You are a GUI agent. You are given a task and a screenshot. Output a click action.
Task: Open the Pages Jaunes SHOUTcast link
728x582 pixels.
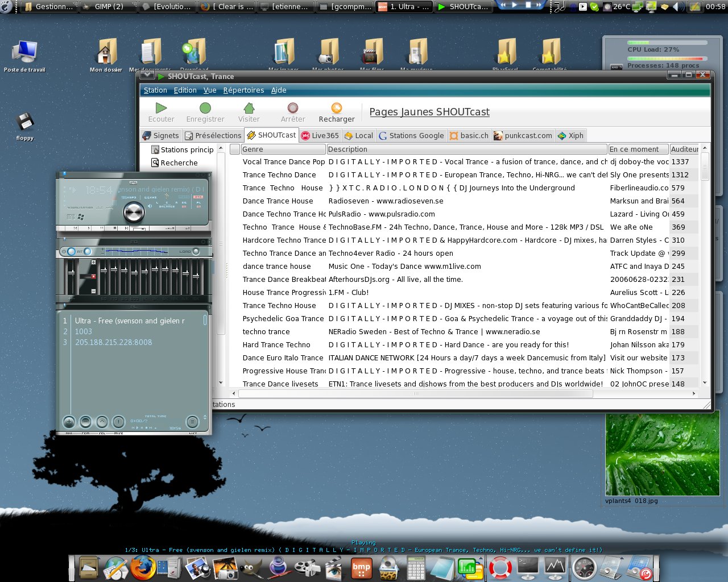tap(429, 112)
